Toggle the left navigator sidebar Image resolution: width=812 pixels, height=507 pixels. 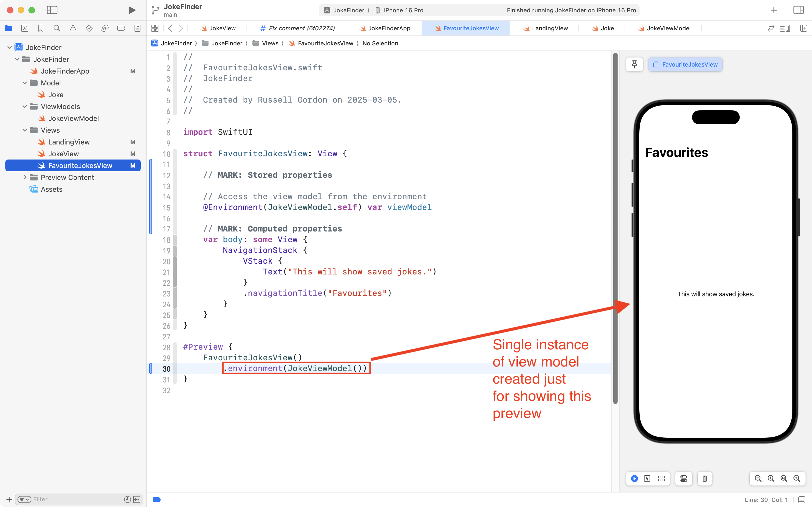pyautogui.click(x=52, y=10)
